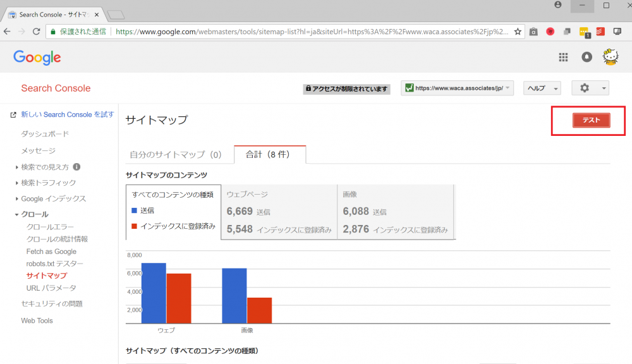Close the Search Console browser tab
This screenshot has width=632, height=364.
pos(97,15)
